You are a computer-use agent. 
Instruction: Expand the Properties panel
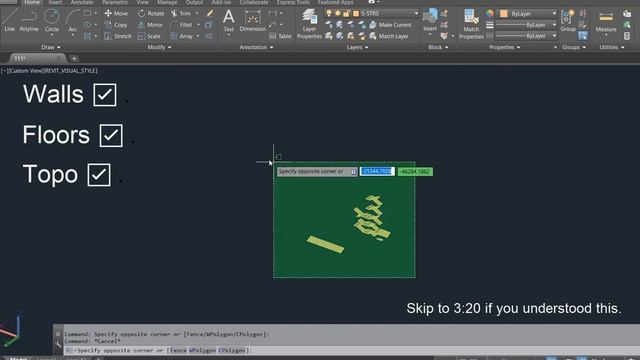coord(504,47)
